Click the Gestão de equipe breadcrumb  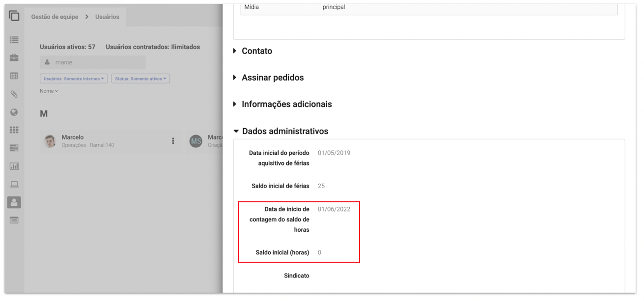coord(55,17)
